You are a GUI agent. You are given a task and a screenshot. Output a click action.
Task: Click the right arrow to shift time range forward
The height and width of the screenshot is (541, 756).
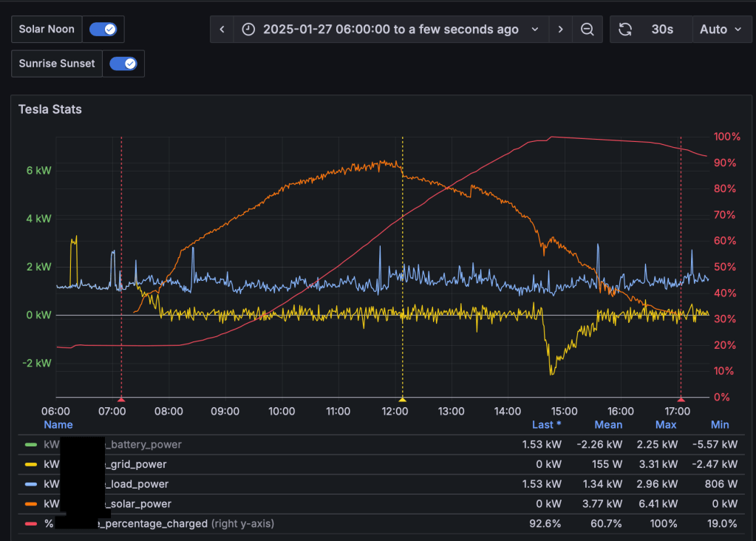[x=560, y=29]
